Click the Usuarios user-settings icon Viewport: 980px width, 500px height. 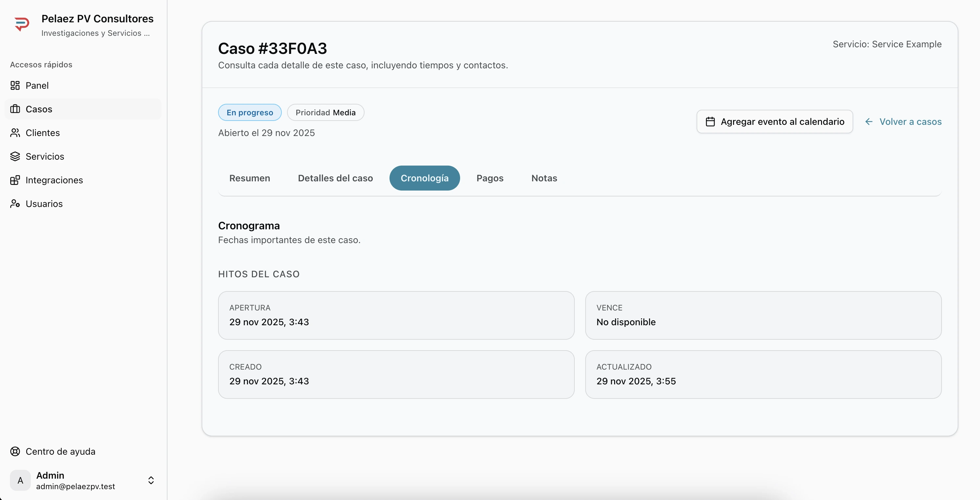click(x=15, y=204)
